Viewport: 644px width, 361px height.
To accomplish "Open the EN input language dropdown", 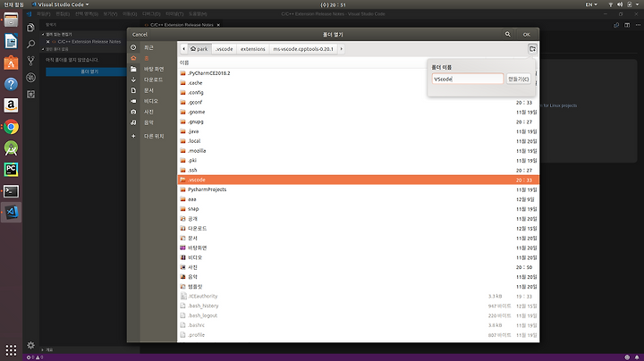I will (591, 4).
